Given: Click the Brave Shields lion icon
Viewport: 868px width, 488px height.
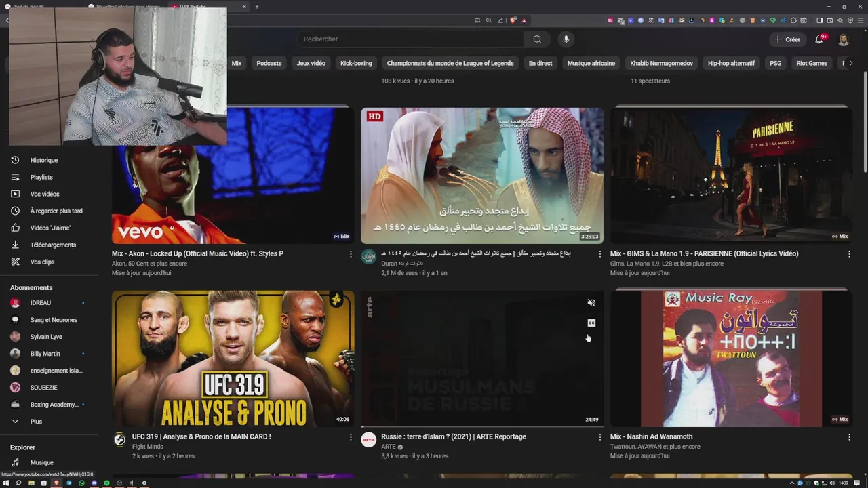Looking at the screenshot, I should coord(513,20).
